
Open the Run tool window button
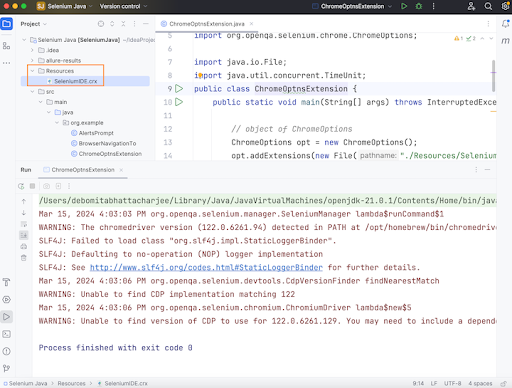[6, 317]
